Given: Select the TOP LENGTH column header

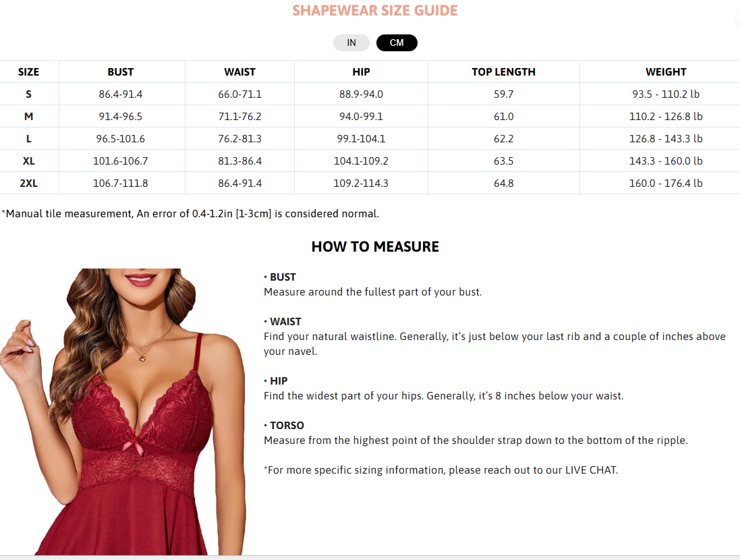Looking at the screenshot, I should (x=503, y=72).
